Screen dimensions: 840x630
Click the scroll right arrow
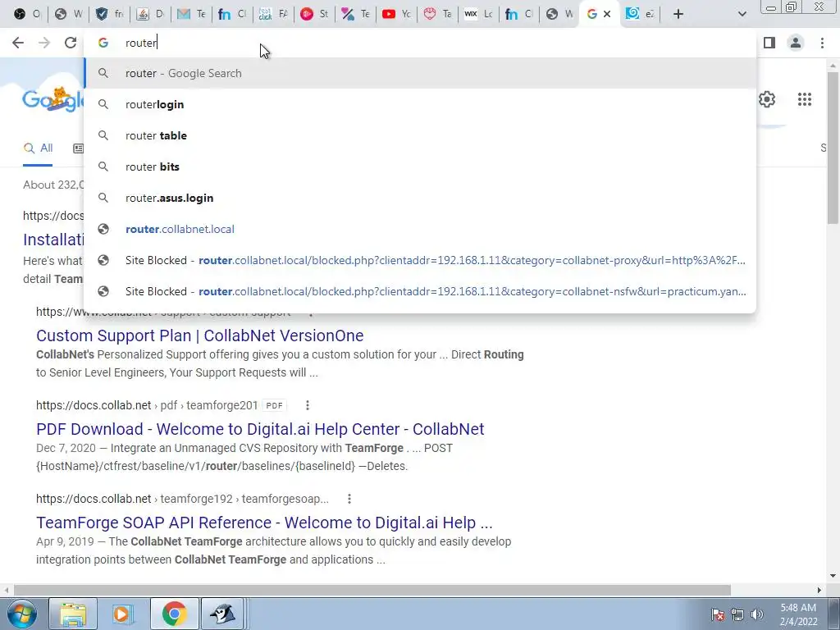point(819,590)
